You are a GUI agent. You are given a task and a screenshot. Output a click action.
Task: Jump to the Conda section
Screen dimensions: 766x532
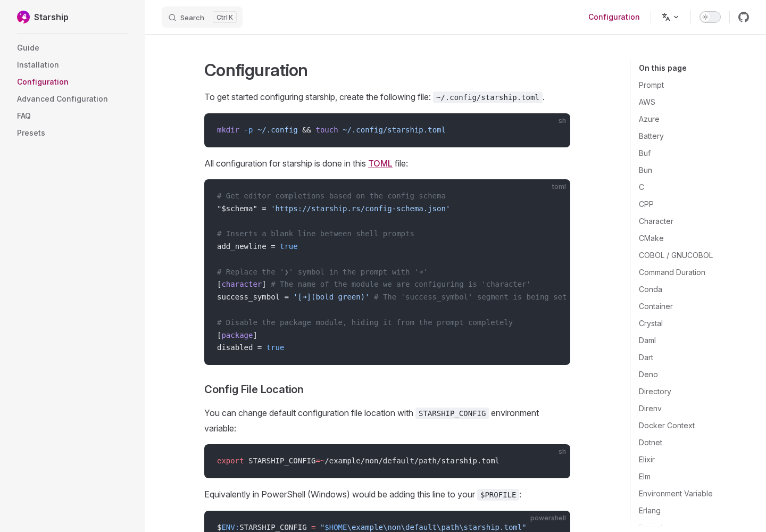click(651, 289)
